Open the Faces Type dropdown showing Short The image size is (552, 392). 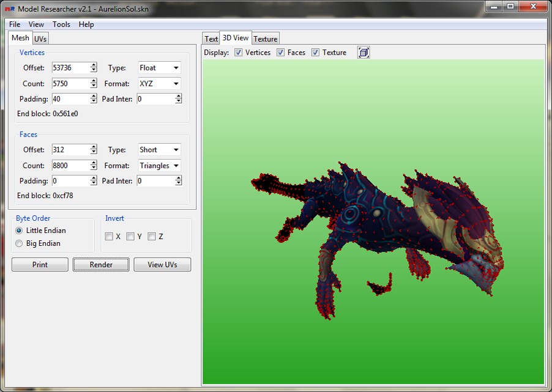coord(159,150)
